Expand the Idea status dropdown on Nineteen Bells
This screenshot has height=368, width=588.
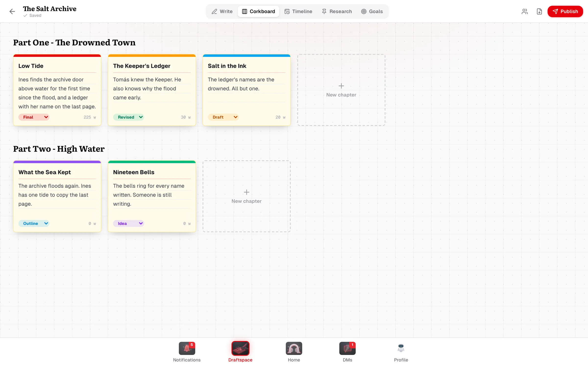point(128,223)
